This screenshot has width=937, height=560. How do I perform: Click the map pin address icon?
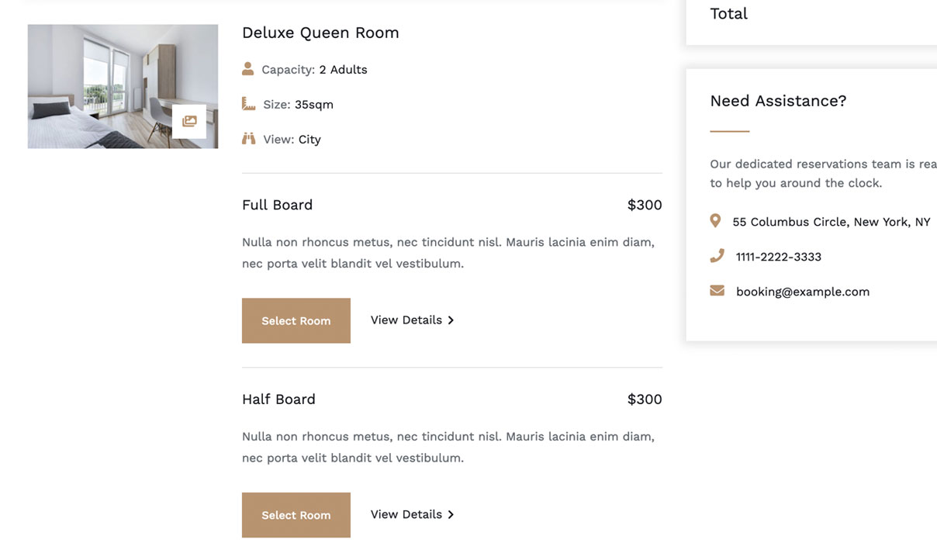pos(715,221)
